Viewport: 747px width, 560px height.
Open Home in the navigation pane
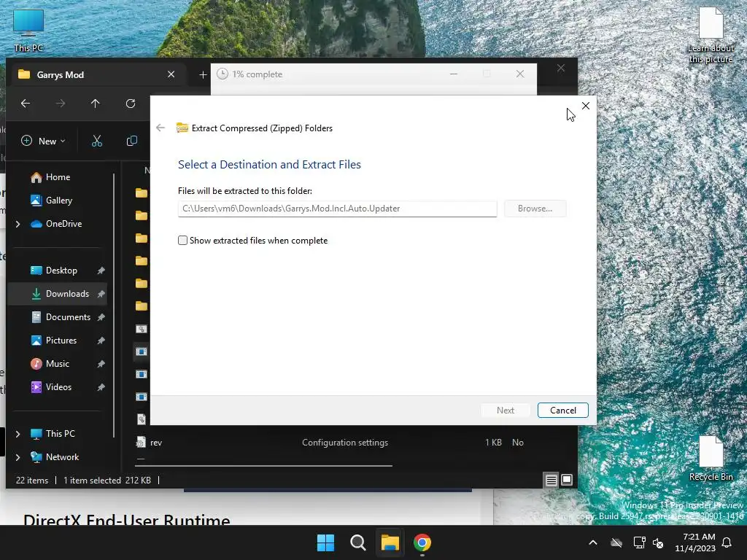(58, 177)
